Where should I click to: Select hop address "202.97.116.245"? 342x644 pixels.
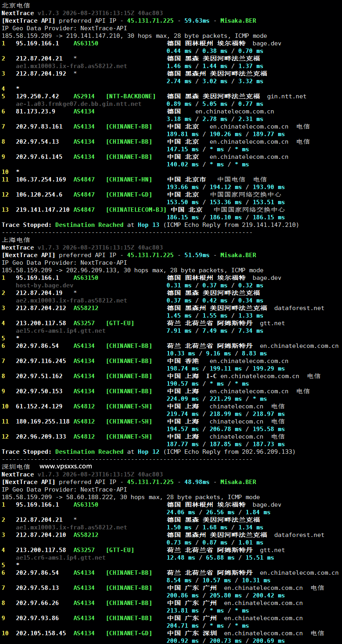tap(41, 361)
